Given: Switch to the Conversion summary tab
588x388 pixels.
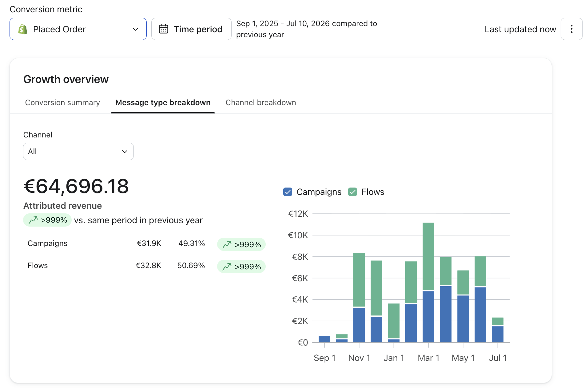Looking at the screenshot, I should click(x=62, y=102).
